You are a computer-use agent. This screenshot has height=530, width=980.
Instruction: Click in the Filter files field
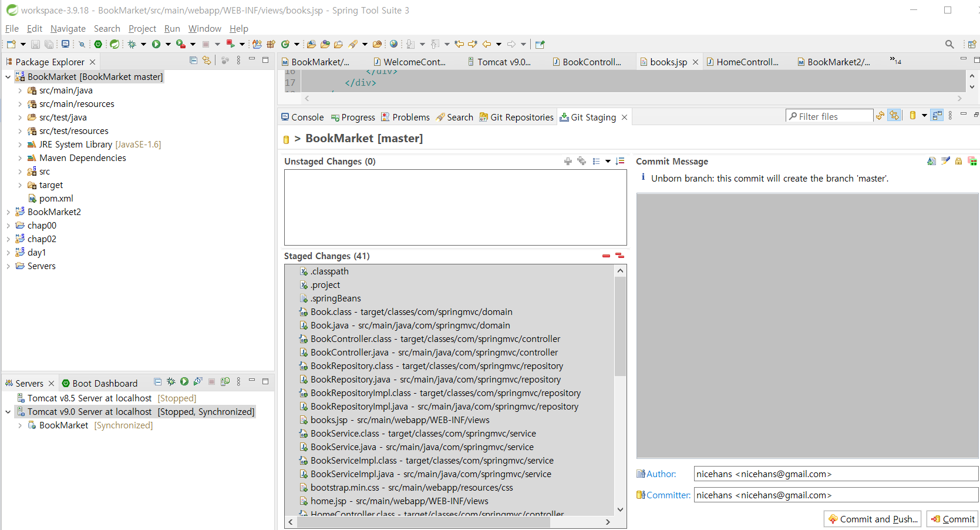[830, 116]
